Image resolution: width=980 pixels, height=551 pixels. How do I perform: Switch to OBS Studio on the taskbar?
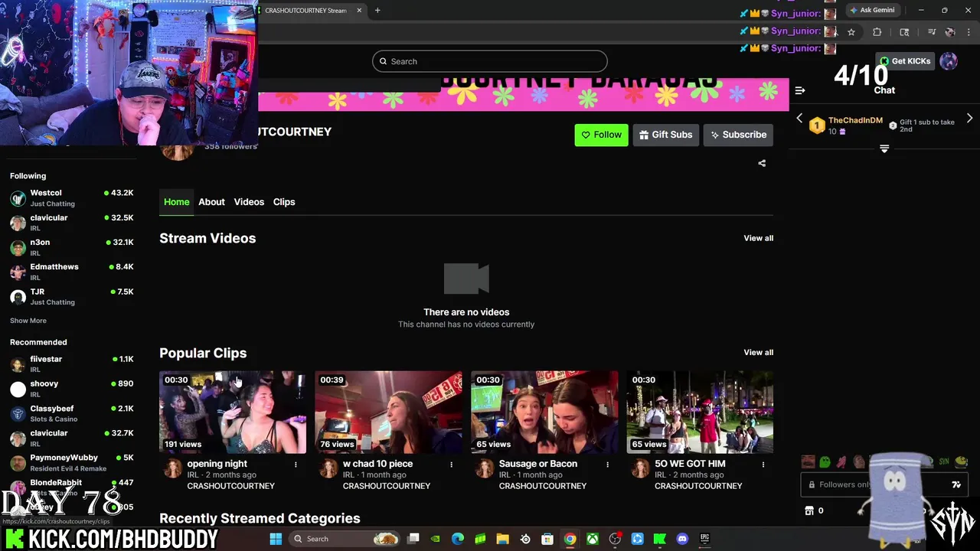pyautogui.click(x=615, y=539)
